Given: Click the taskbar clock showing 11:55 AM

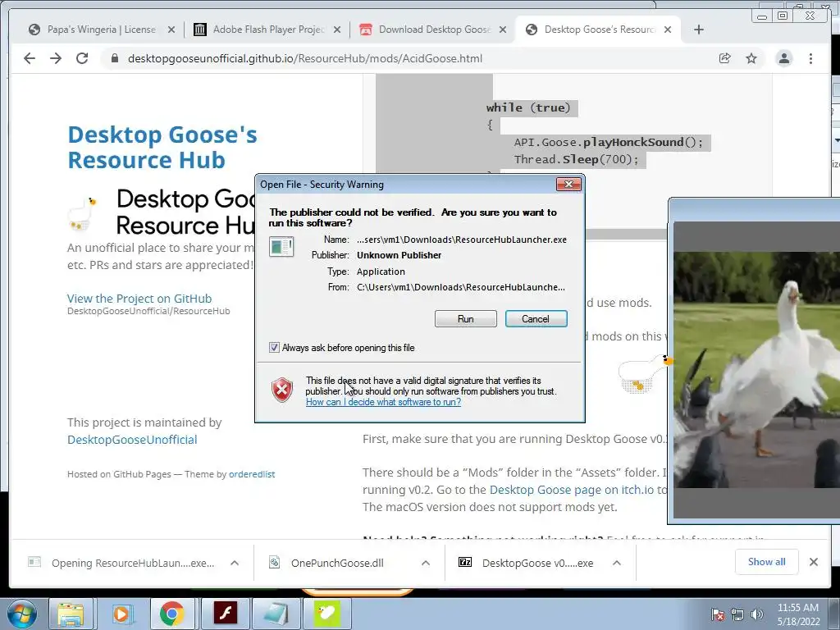Looking at the screenshot, I should coord(797,614).
